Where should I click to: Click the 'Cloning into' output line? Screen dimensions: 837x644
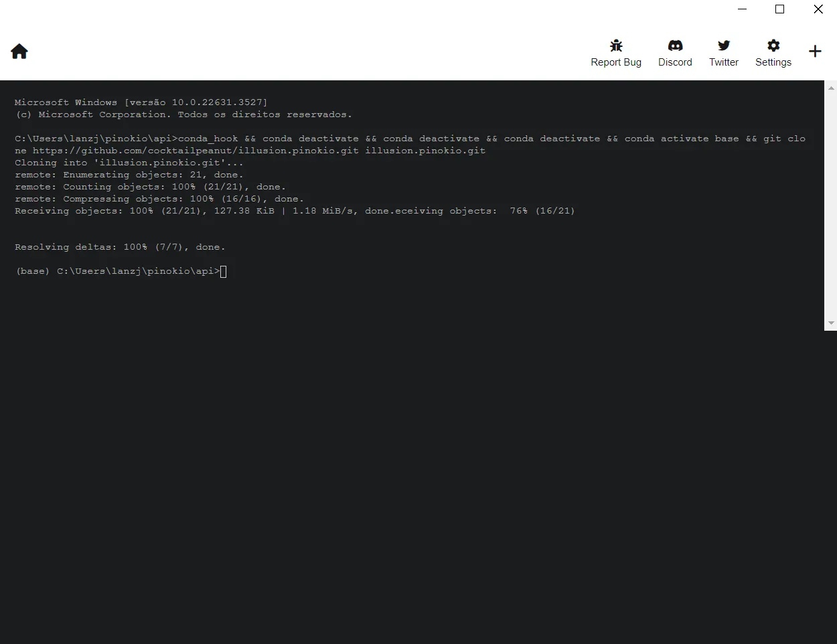[x=129, y=163]
